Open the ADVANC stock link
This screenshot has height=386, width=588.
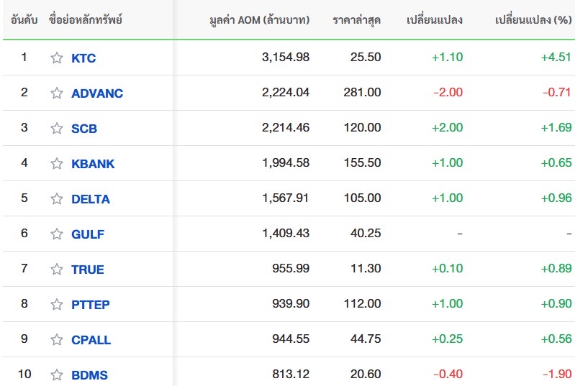tap(97, 93)
